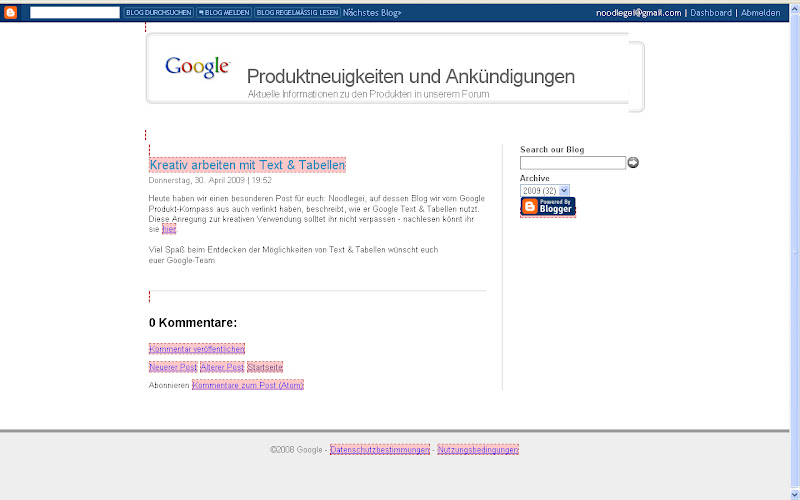
Task: Subscribe via Kommentare zum Post (Atom)
Action: pyautogui.click(x=248, y=385)
